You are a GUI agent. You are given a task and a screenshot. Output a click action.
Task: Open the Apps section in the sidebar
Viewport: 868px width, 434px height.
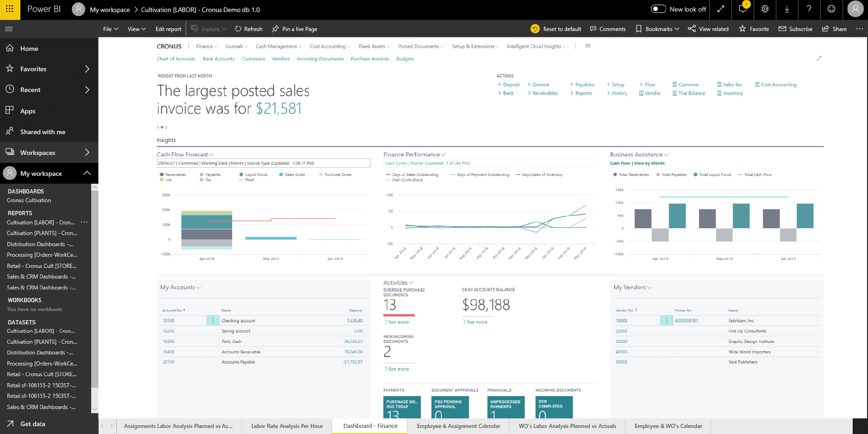tap(27, 111)
